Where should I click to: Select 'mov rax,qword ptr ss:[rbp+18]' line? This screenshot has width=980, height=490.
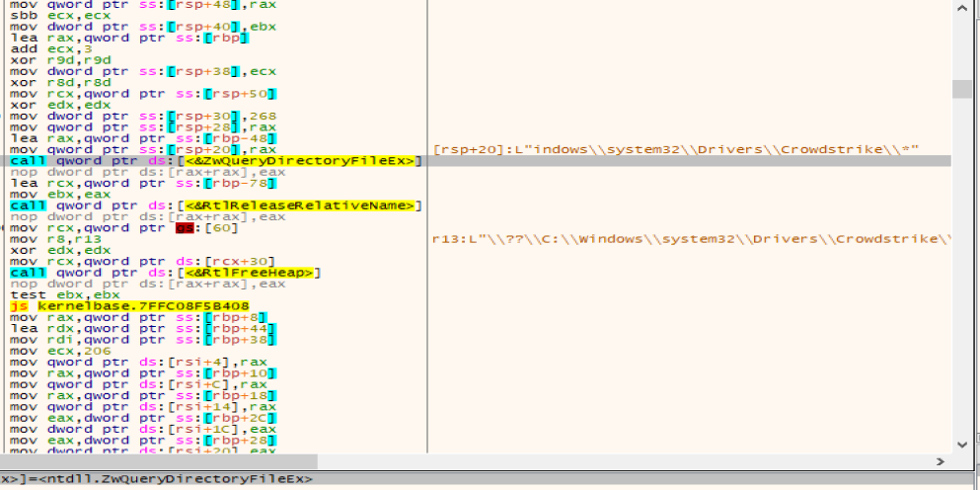pos(143,396)
